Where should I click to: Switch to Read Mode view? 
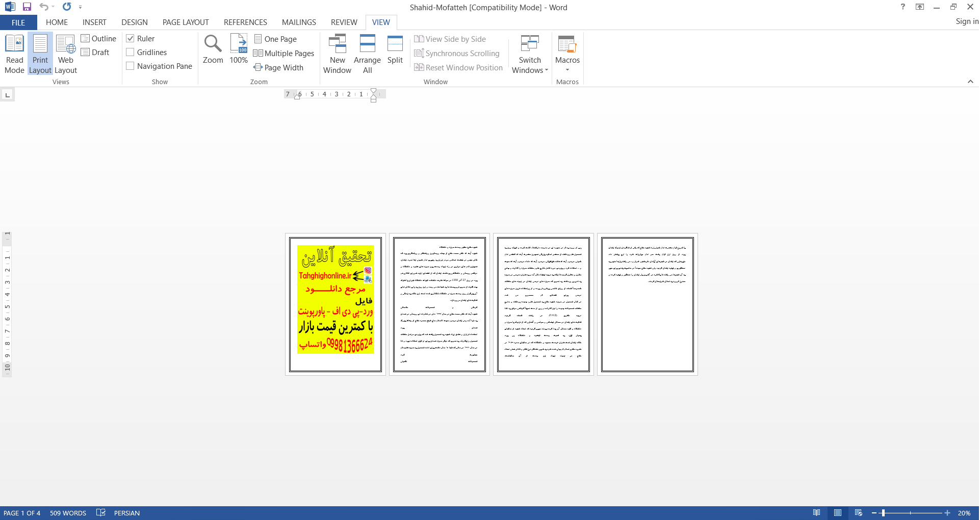point(14,54)
